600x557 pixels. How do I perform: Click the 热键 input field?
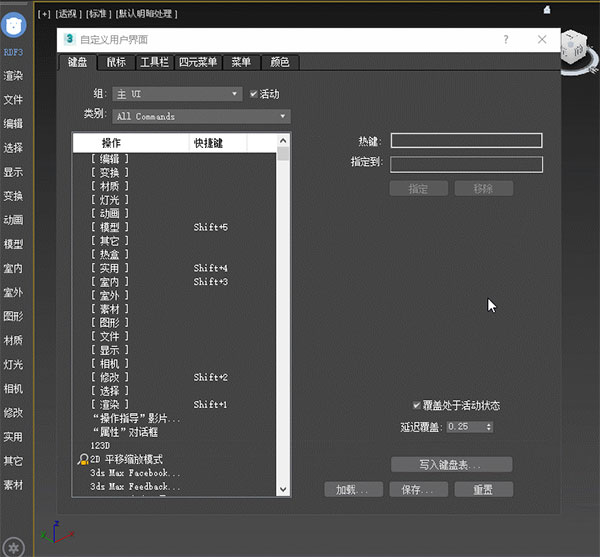[x=466, y=141]
